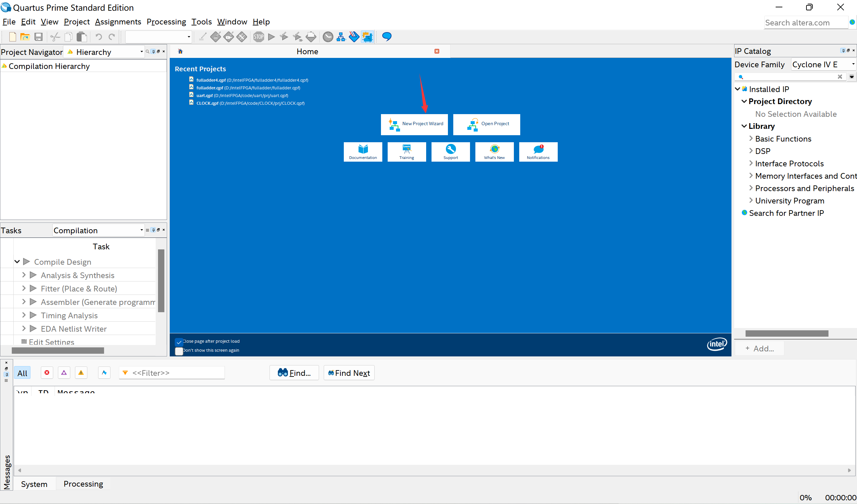This screenshot has height=504, width=857.
Task: Click the Start Compilation play icon
Action: click(271, 37)
